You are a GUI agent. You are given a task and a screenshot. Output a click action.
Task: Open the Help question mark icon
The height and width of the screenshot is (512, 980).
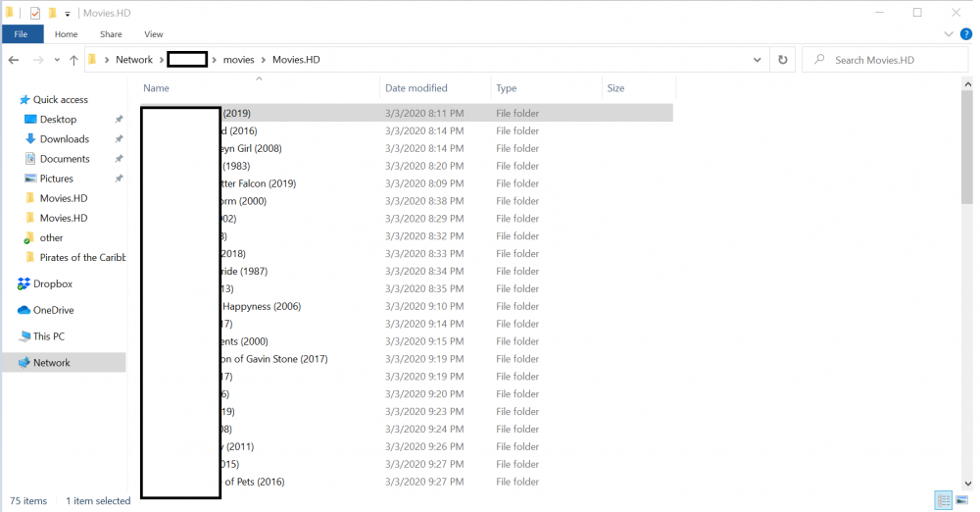pos(966,34)
